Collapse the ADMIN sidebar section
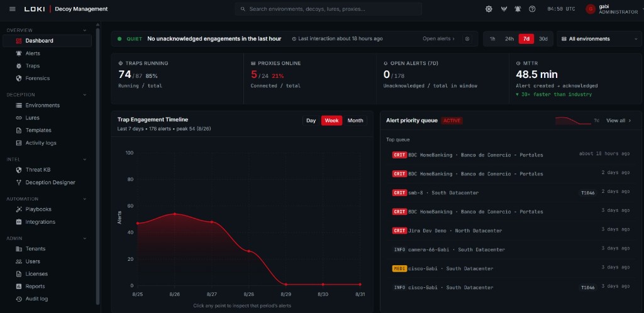This screenshot has width=644, height=313. click(x=85, y=238)
